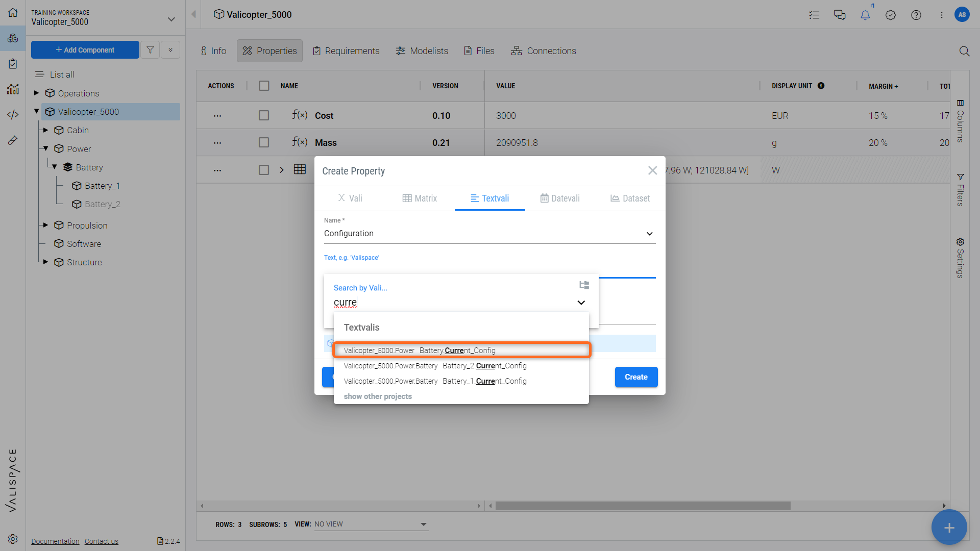Collapse the Power tree node
980x551 pixels.
45,148
